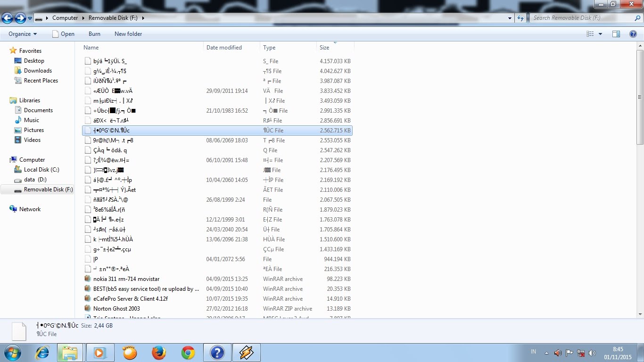Open the Documents library

point(38,110)
